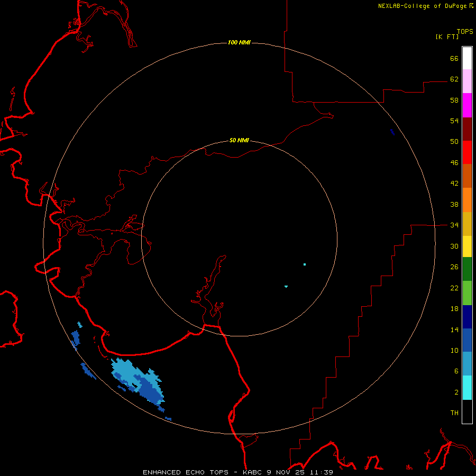This screenshot has height=476, width=476.
Task: Click the legend value "58"
Action: point(454,100)
